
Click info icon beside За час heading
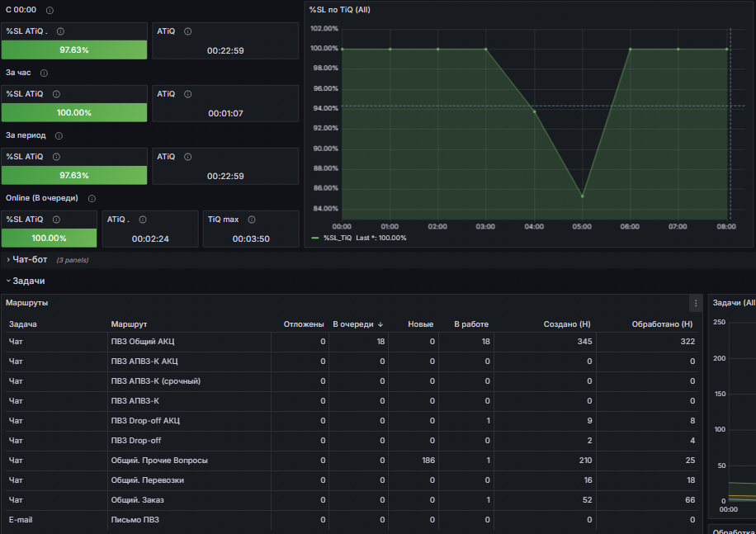click(x=44, y=73)
